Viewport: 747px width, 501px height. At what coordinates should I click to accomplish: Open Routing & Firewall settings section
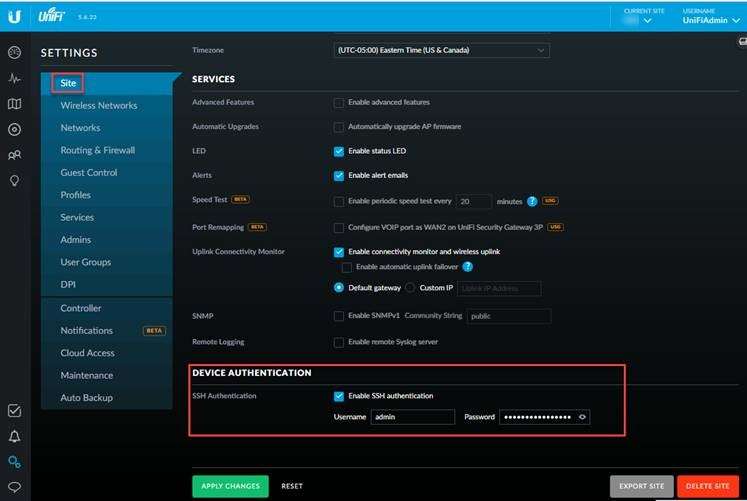click(x=97, y=150)
